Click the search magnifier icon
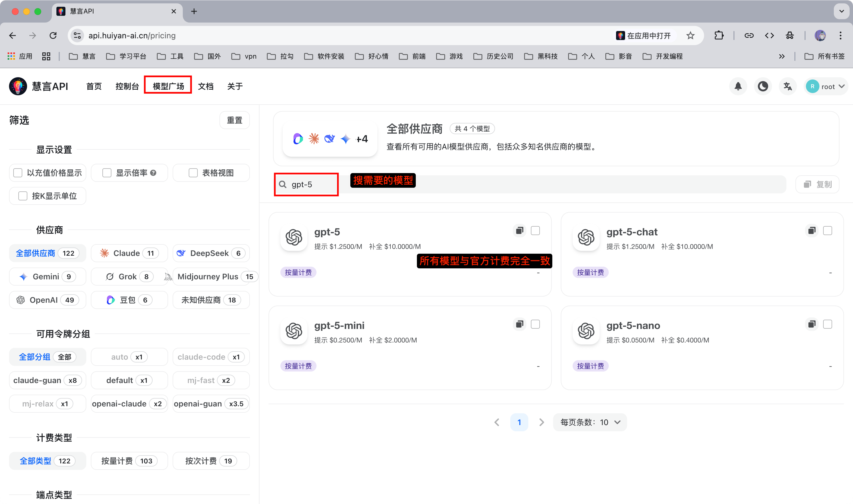This screenshot has width=853, height=504. pyautogui.click(x=283, y=184)
